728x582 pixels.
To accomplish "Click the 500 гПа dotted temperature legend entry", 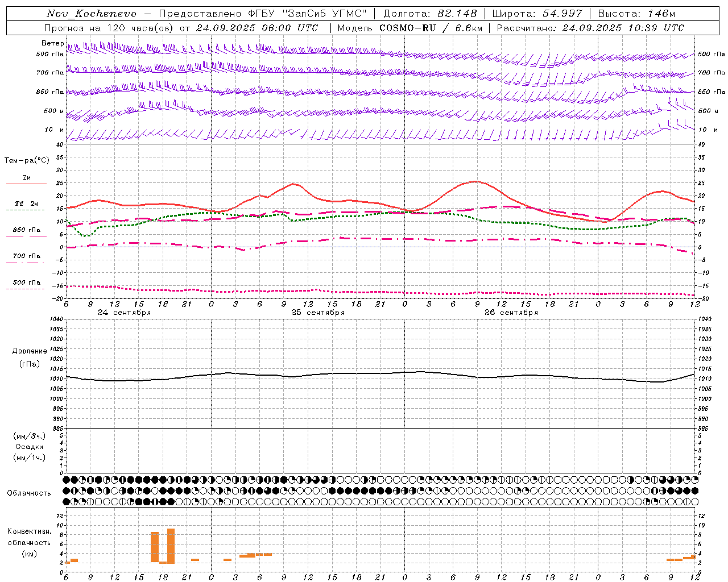I will [x=26, y=282].
